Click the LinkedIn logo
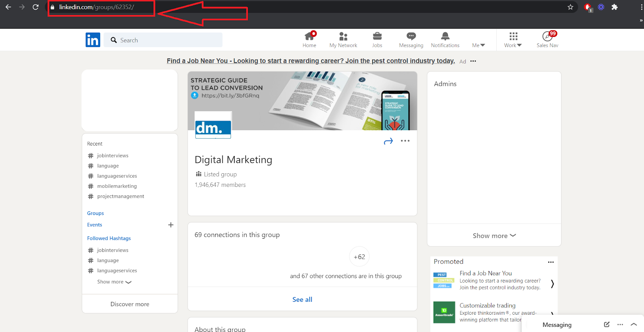The image size is (644, 332). point(93,40)
